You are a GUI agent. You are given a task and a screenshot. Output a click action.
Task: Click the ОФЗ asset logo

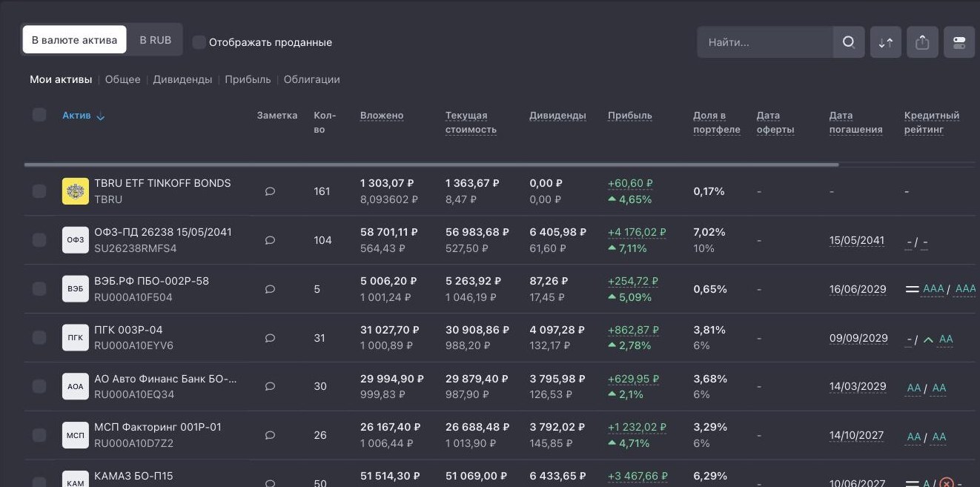pos(76,240)
